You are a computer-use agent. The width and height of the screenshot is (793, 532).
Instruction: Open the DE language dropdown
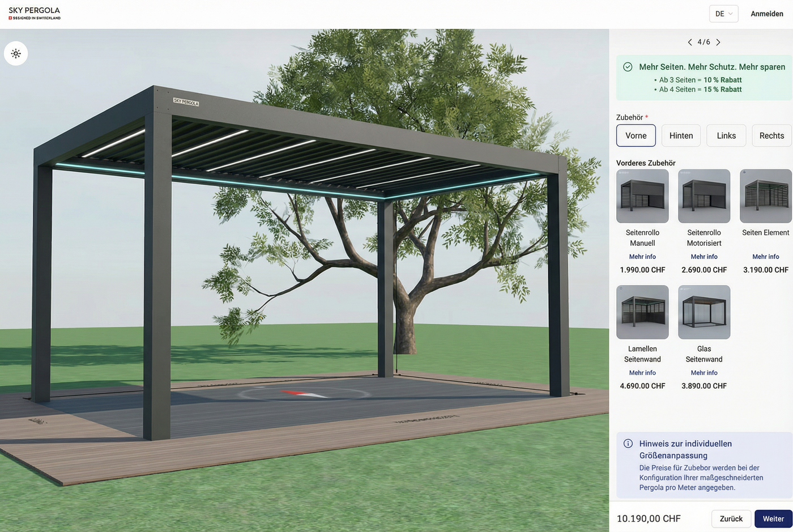coord(723,14)
